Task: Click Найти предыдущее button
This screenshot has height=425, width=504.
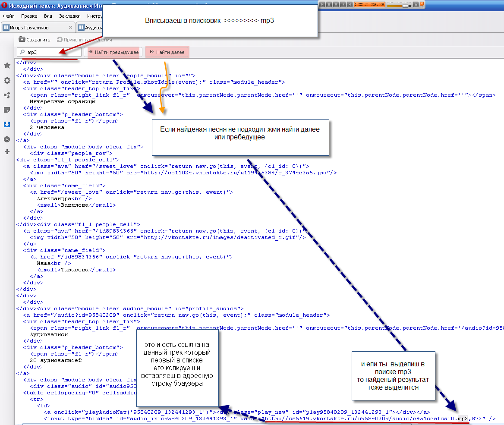Action: click(x=113, y=52)
